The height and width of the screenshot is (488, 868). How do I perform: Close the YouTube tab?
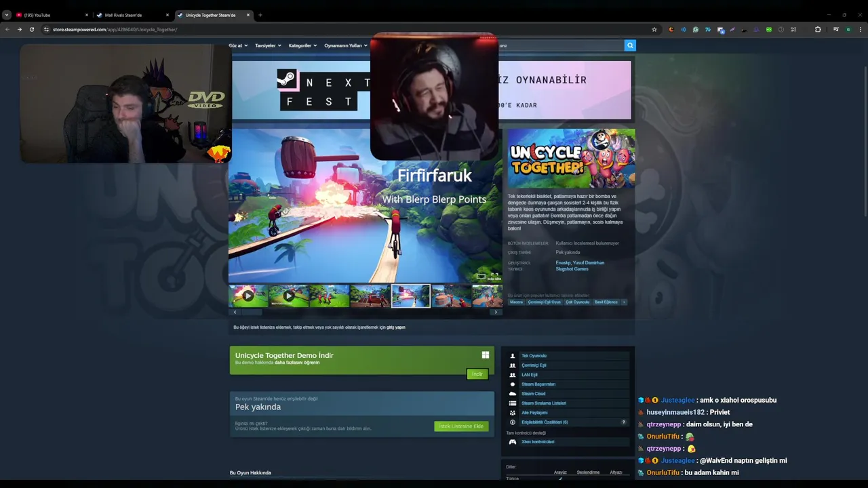click(x=87, y=15)
